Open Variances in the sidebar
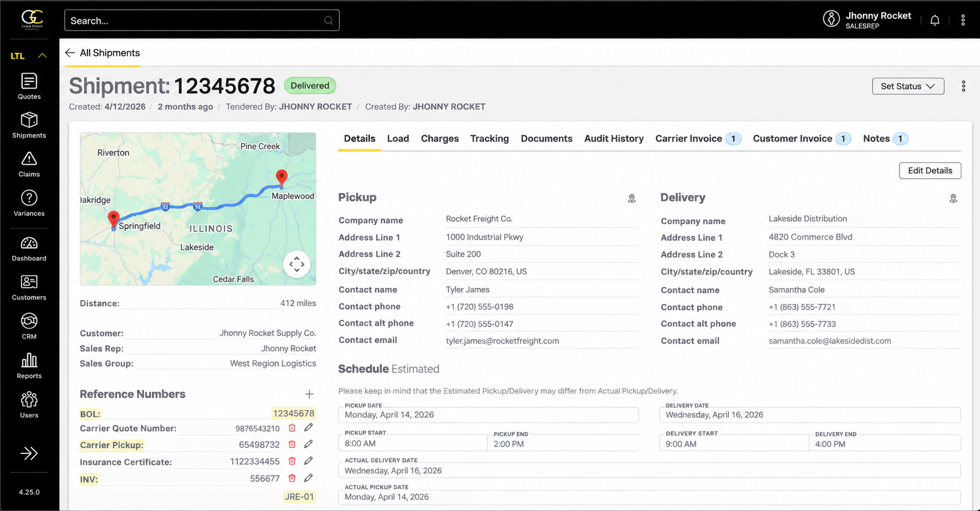The height and width of the screenshot is (511, 980). pyautogui.click(x=29, y=204)
